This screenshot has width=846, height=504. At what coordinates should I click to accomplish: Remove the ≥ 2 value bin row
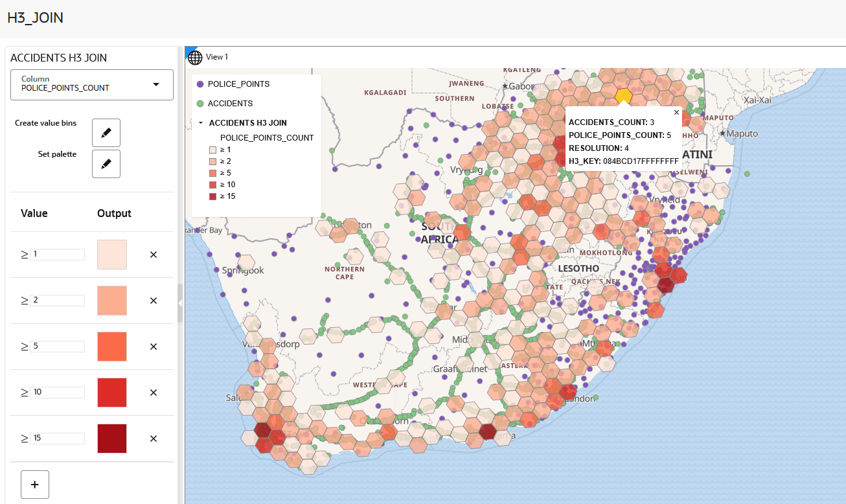pos(154,301)
